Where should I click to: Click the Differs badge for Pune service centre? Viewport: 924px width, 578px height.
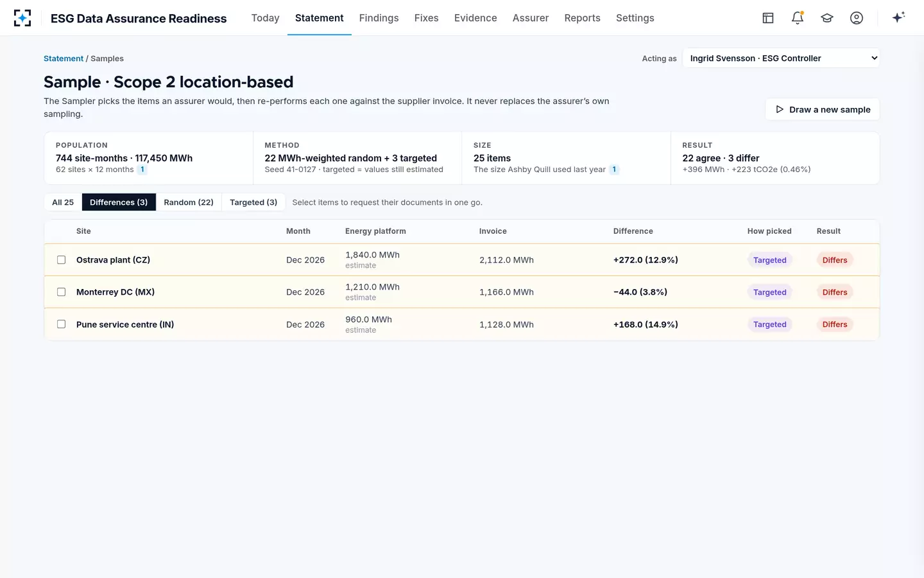[835, 324]
